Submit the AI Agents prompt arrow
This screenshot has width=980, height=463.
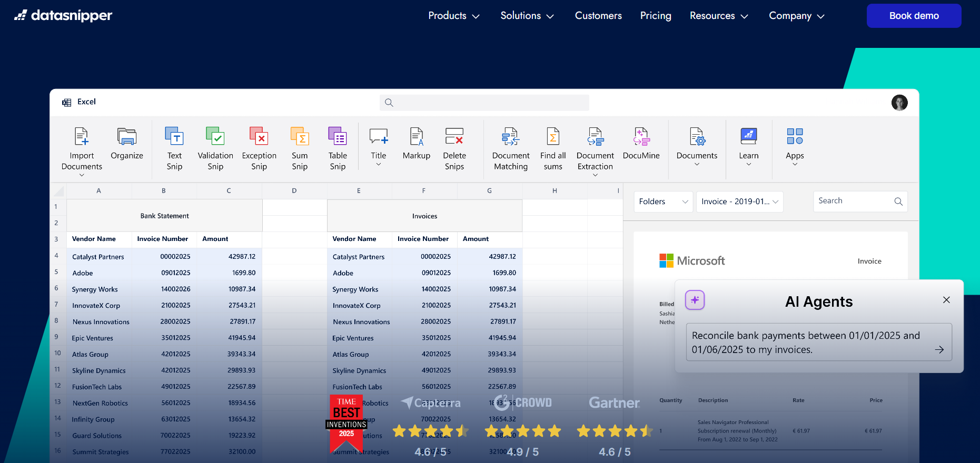(x=939, y=350)
